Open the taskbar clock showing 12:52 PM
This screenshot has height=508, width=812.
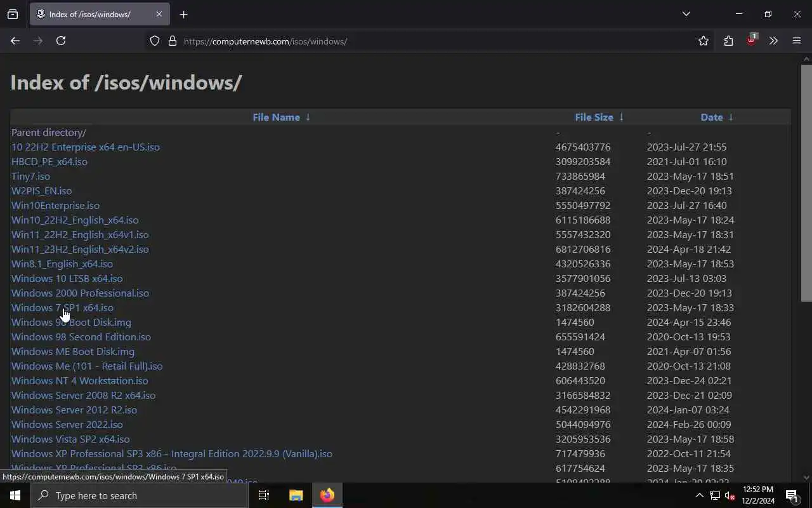click(758, 495)
